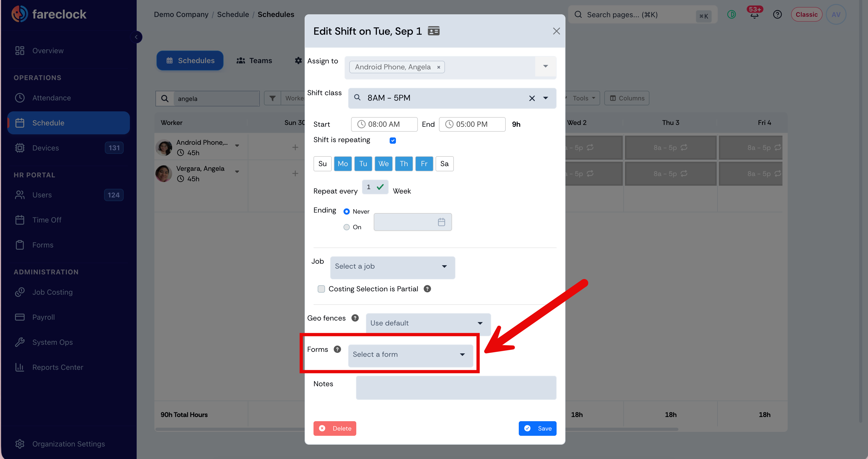
Task: Click the calendar icon in Ending date field
Action: 441,222
